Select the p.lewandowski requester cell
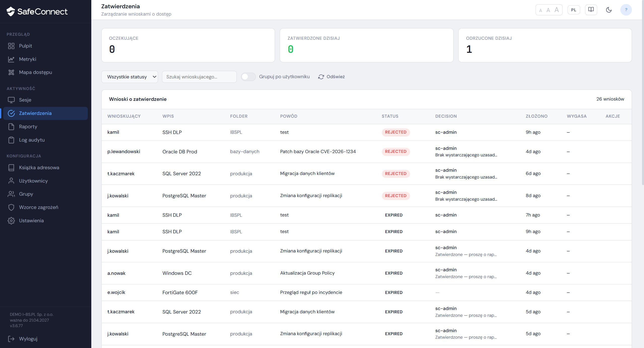Viewport: 644px width, 348px height. 124,152
